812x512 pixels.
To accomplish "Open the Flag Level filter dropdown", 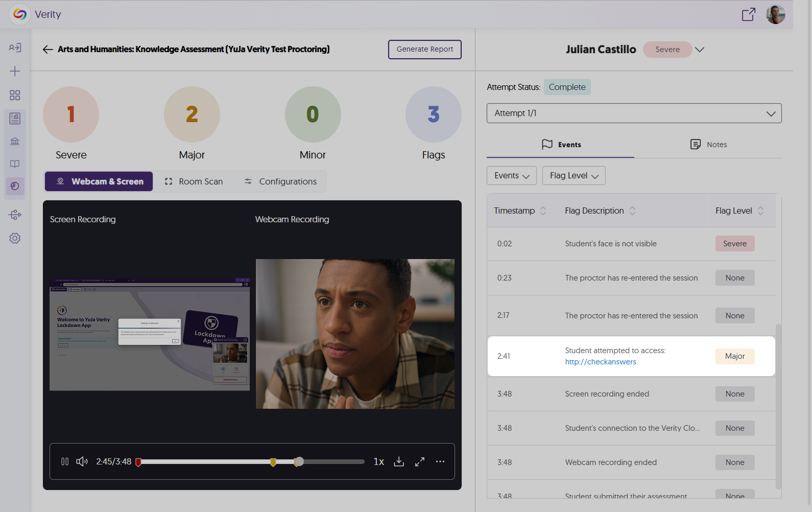I will tap(574, 176).
